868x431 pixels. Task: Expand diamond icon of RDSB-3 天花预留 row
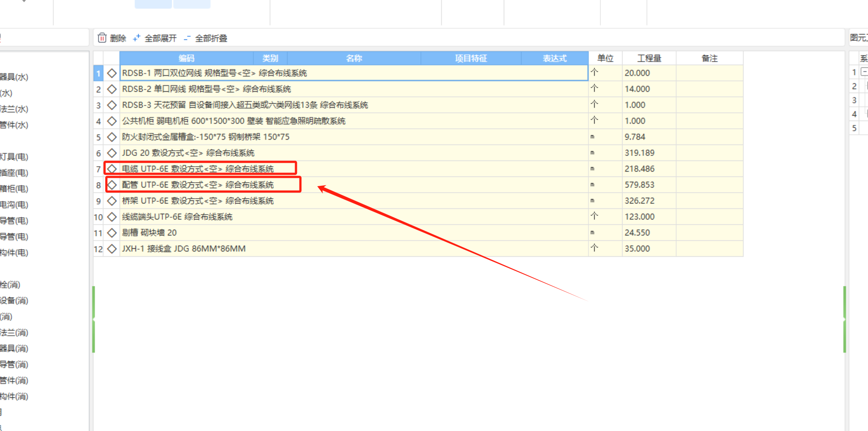[112, 105]
